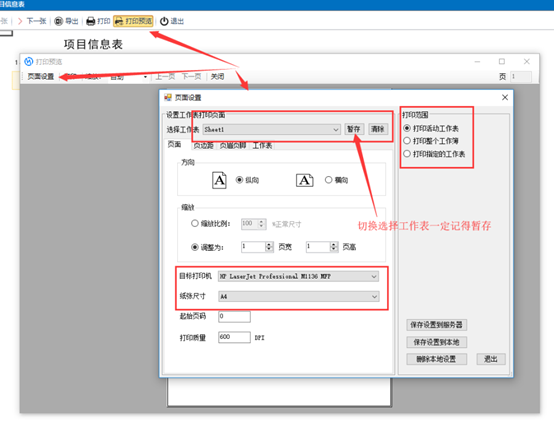The height and width of the screenshot is (422, 554).
Task: Open the 选择工作表 Sheet1 dropdown
Action: [271, 129]
